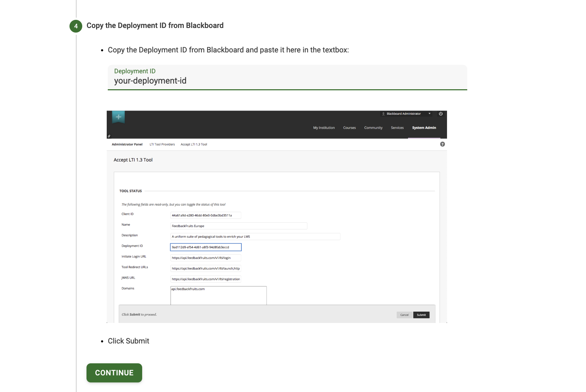Click the Administrator Panel breadcrumb in the screenshot

pyautogui.click(x=127, y=144)
